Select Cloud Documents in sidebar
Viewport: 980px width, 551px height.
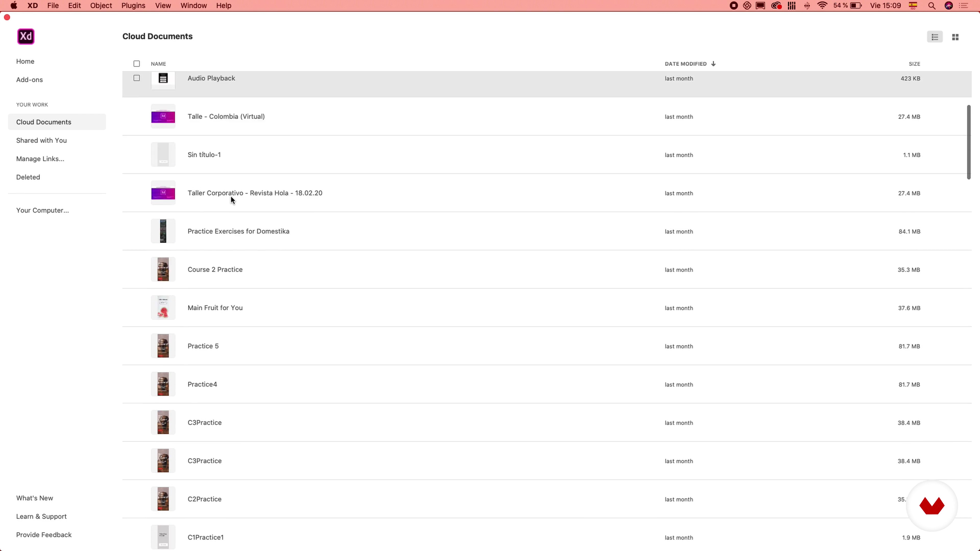57,122
